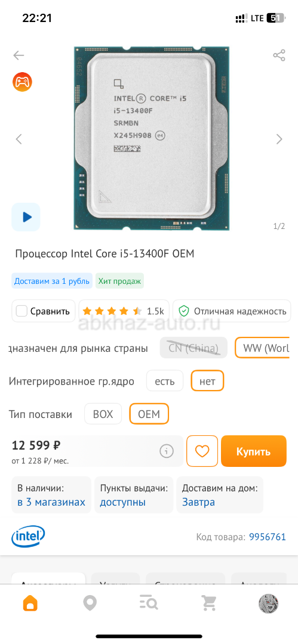The image size is (298, 644).
Task: Select BOX delivery type
Action: click(x=103, y=414)
